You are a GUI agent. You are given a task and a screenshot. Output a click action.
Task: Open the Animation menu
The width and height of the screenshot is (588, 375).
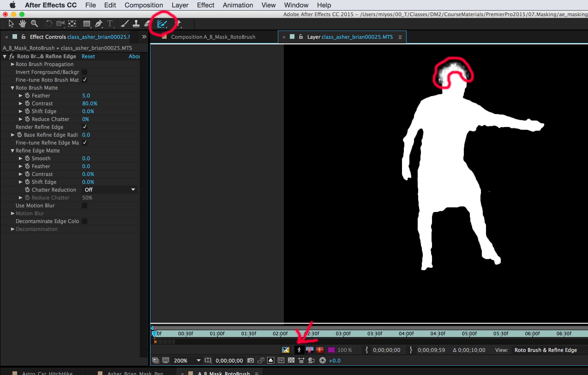pos(238,5)
